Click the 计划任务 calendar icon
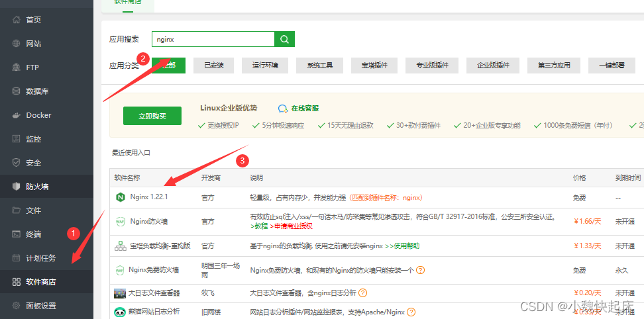 (x=17, y=258)
